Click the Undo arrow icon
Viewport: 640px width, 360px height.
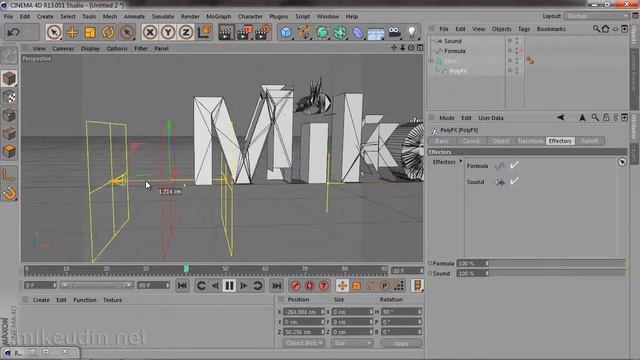coord(13,32)
